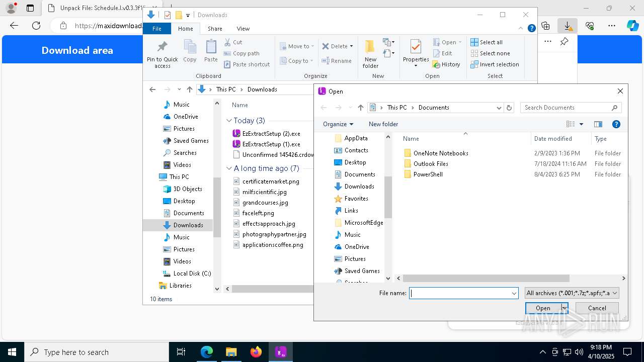Open view options dropdown in Open dialog
This screenshot has height=362, width=644.
click(581, 124)
